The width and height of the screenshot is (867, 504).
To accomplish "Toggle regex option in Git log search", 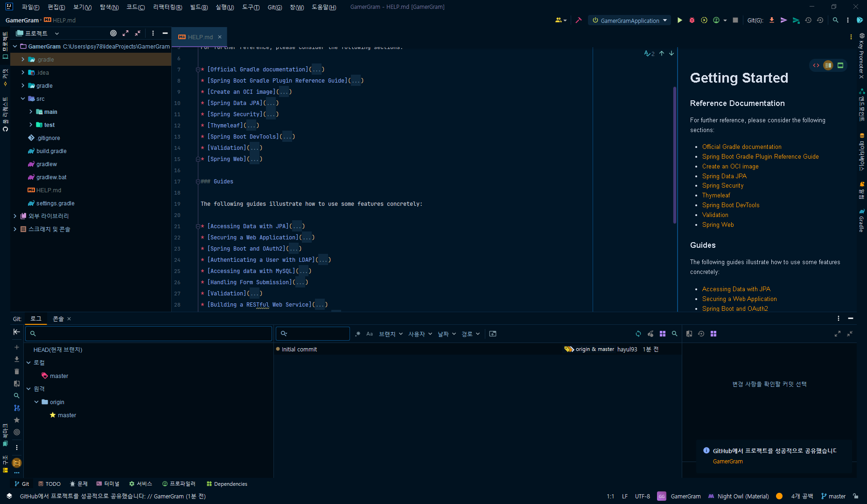I will pyautogui.click(x=357, y=334).
